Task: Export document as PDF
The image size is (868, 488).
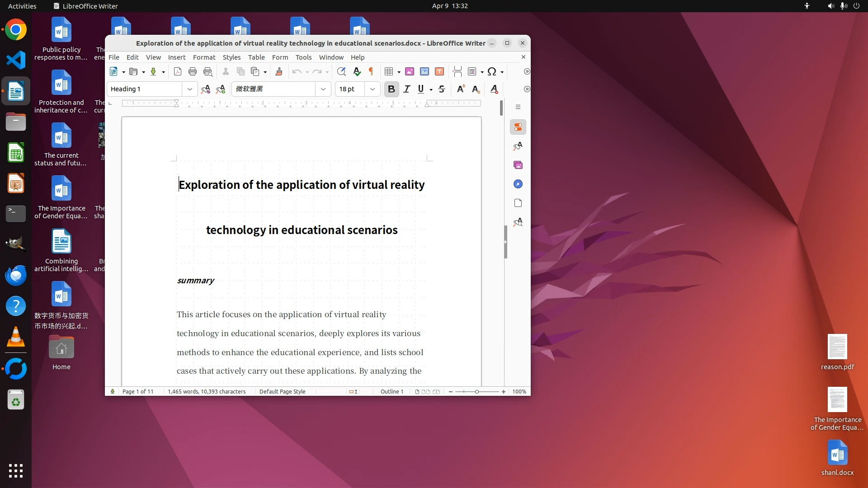Action: (x=178, y=71)
